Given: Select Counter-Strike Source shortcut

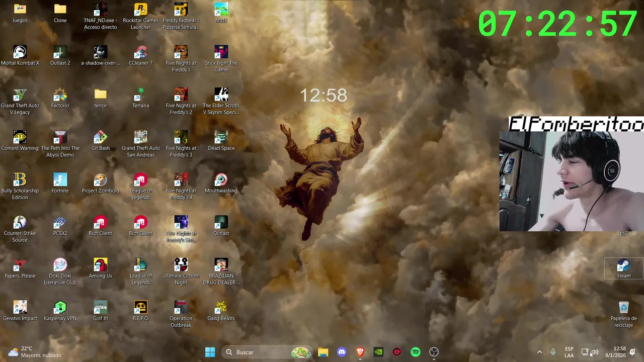Looking at the screenshot, I should 20,229.
